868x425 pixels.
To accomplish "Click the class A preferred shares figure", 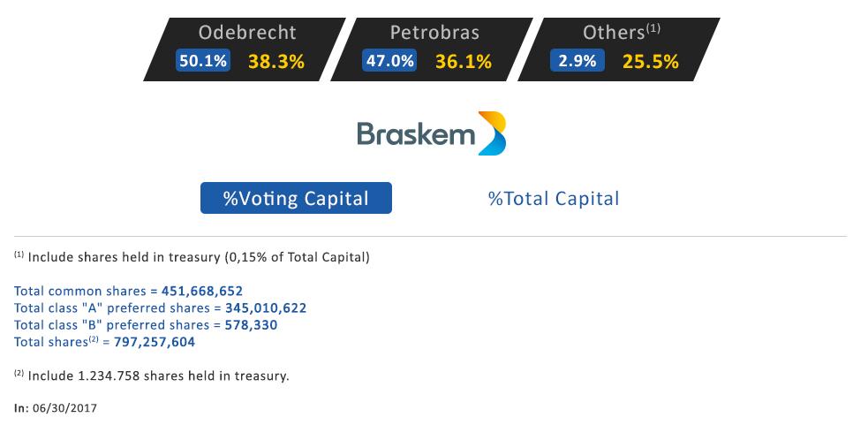I will [266, 308].
